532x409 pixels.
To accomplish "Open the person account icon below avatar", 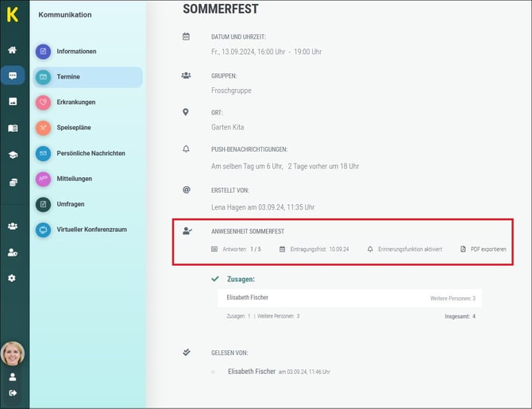I will 13,376.
